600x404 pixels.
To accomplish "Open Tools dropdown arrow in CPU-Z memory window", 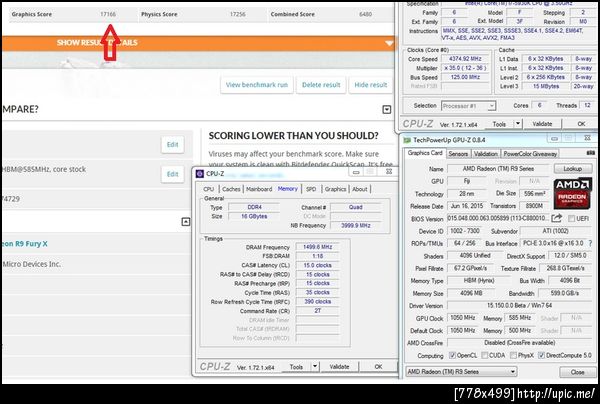I will 315,367.
